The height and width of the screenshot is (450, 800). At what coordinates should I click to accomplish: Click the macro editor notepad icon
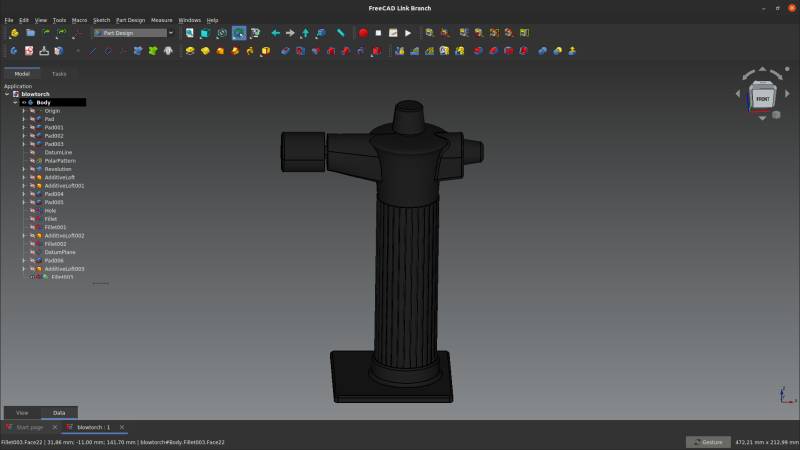(x=393, y=33)
